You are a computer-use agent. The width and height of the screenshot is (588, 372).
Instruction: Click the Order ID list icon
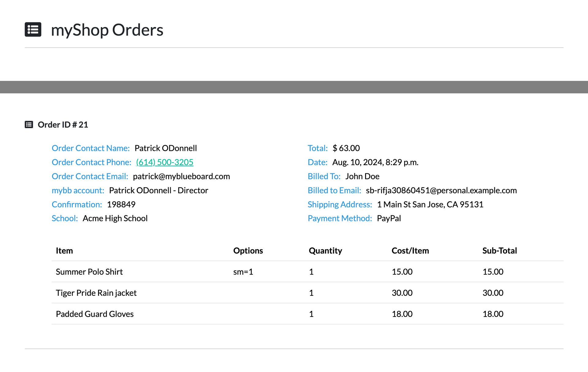pyautogui.click(x=29, y=125)
